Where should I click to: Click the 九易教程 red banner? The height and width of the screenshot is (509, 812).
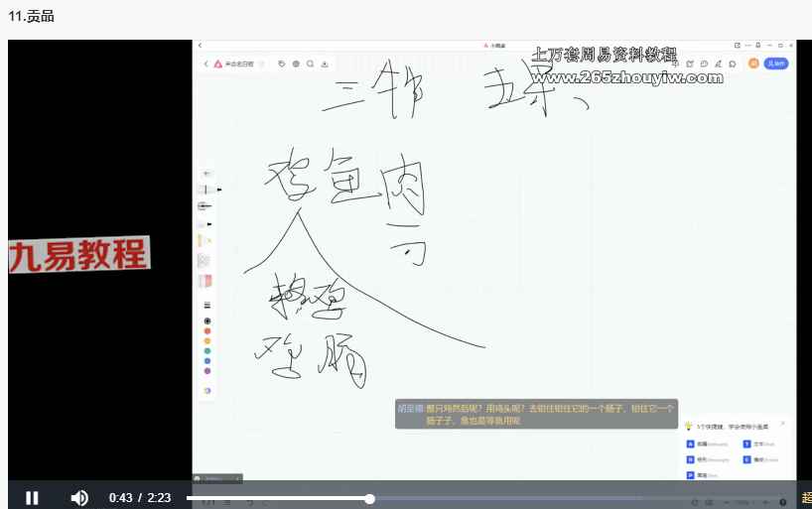coord(79,254)
